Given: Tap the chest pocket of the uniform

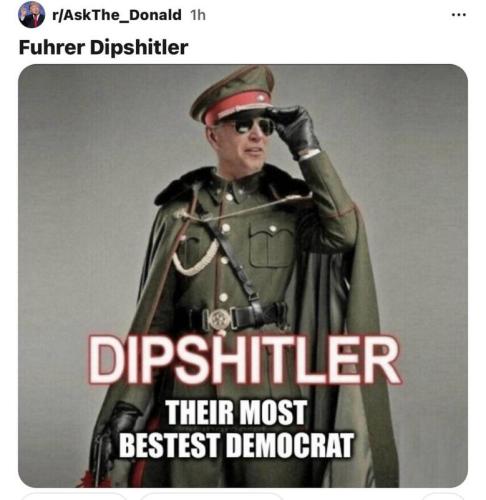Looking at the screenshot, I should 272,245.
